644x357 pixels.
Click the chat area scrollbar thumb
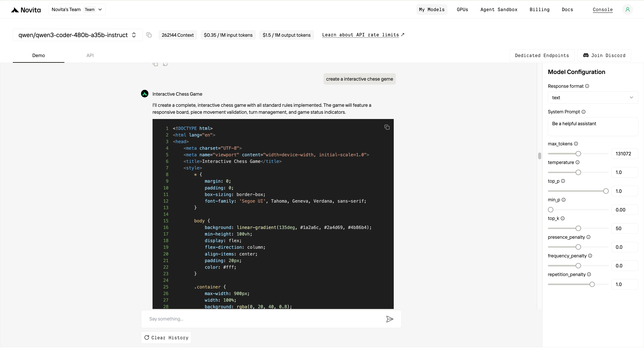pos(539,156)
